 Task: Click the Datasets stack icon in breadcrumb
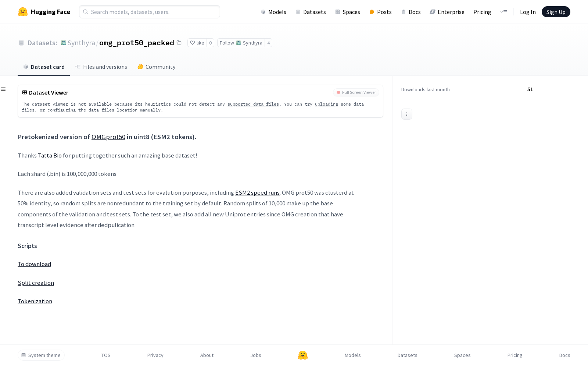click(x=21, y=43)
